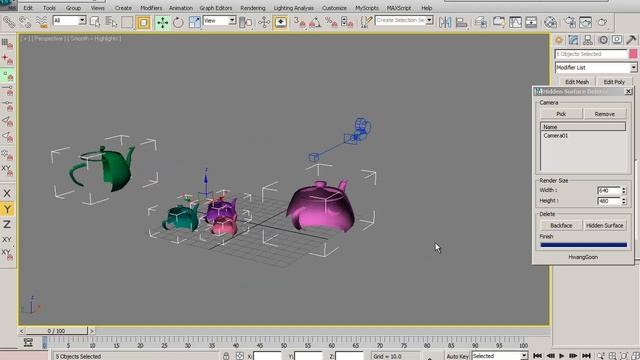640x360 pixels.
Task: Open the Rendered Frame Window
Action: pos(585,22)
